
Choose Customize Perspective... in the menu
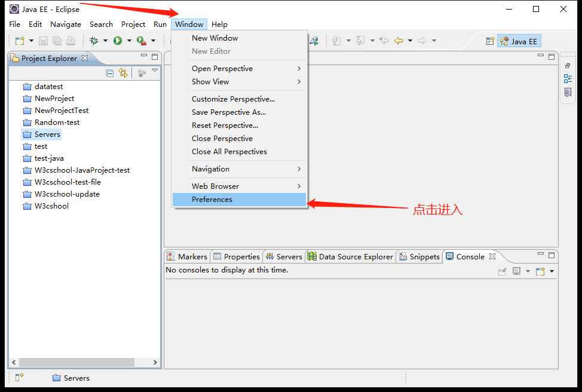233,99
